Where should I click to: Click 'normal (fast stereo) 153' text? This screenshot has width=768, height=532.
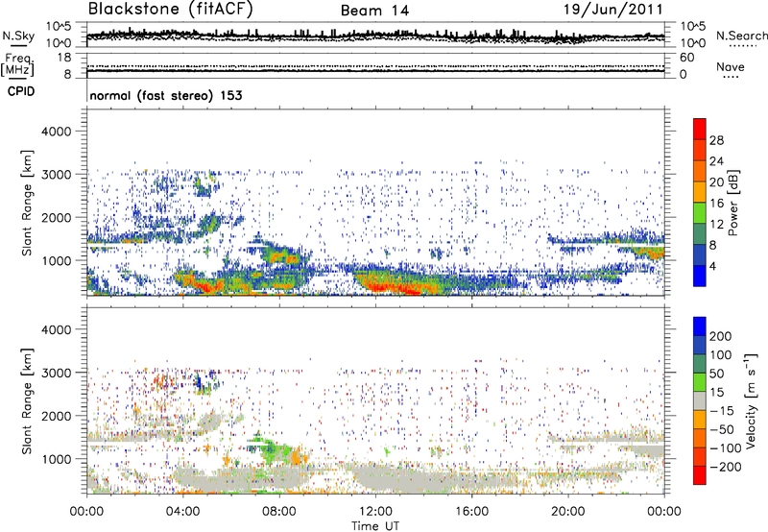[x=166, y=95]
